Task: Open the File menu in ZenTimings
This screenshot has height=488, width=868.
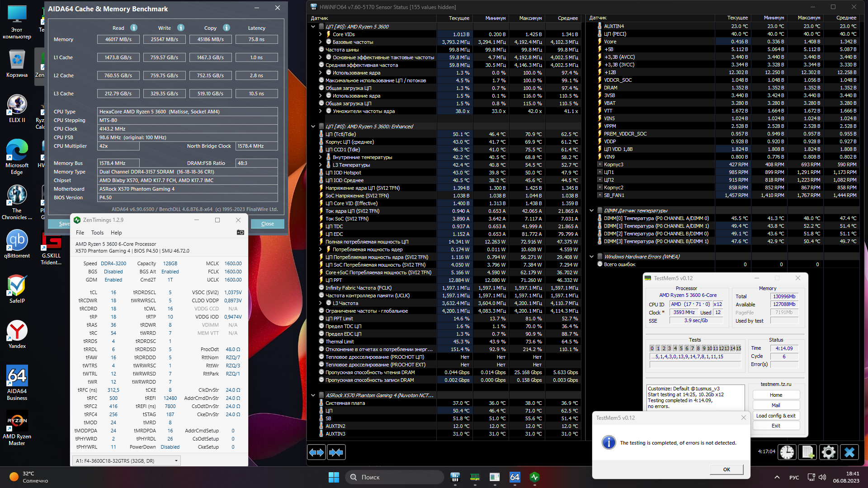Action: click(80, 233)
